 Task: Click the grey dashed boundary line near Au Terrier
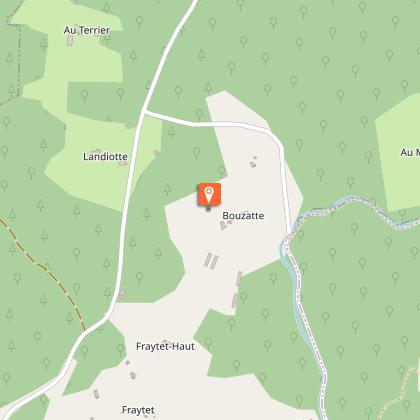coord(17,60)
